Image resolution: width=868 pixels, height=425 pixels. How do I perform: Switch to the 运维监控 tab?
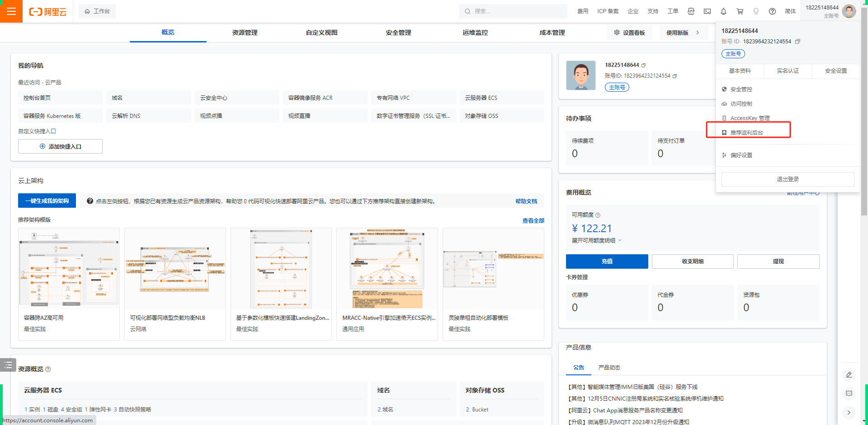pyautogui.click(x=475, y=33)
